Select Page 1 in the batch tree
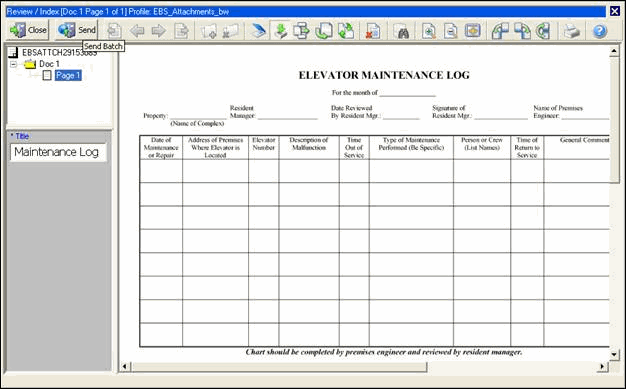The height and width of the screenshot is (389, 626). 68,75
